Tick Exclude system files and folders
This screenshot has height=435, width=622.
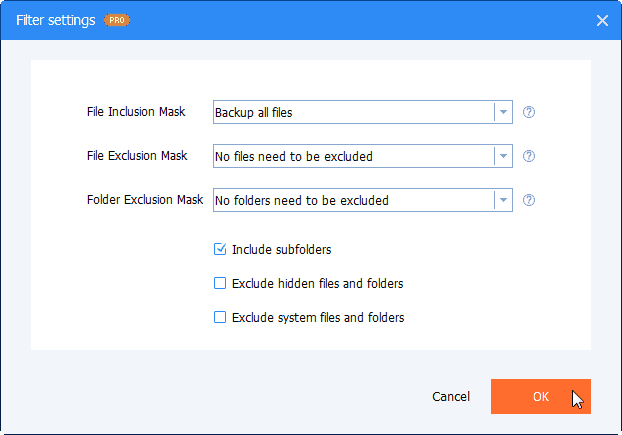click(221, 317)
